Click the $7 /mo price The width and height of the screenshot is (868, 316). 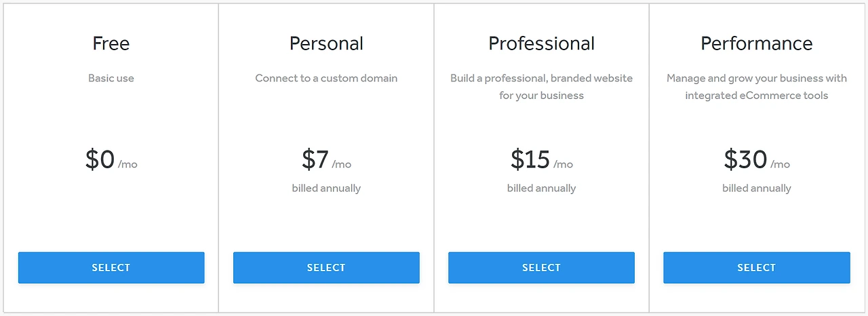tap(326, 159)
